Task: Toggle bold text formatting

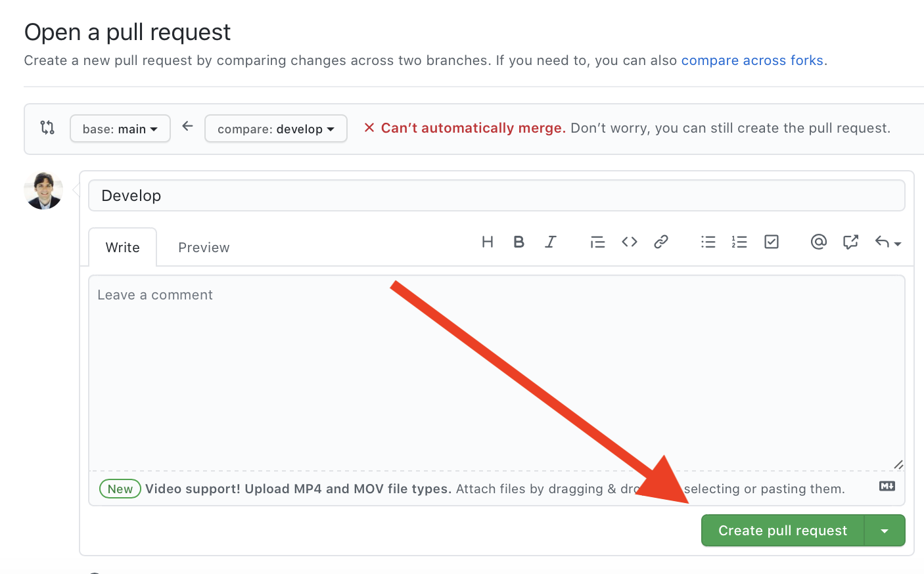Action: tap(519, 242)
